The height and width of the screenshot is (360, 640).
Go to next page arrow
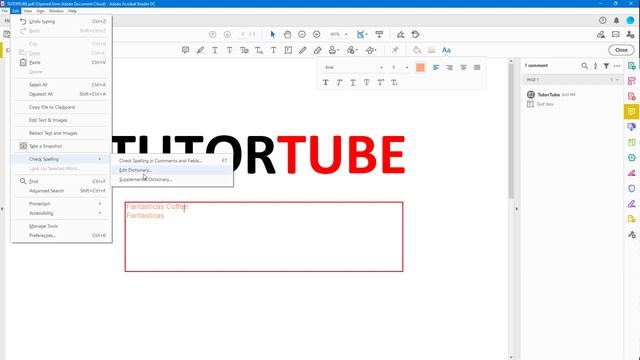tap(227, 34)
